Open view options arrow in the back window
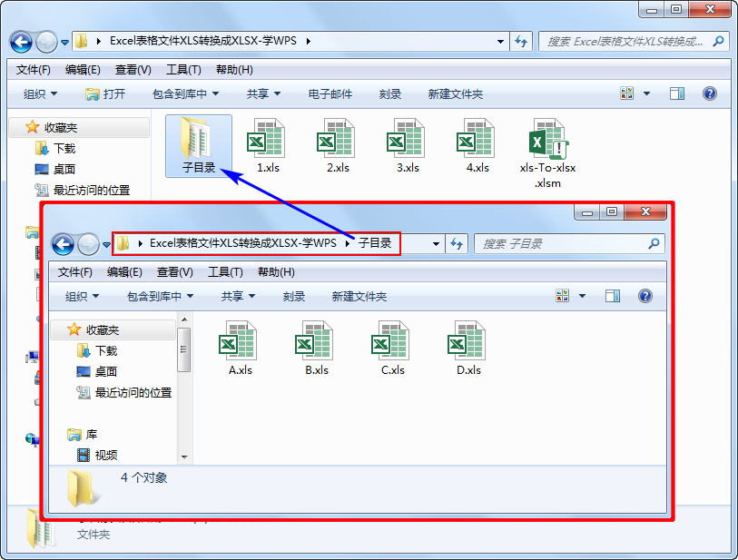 [x=646, y=93]
